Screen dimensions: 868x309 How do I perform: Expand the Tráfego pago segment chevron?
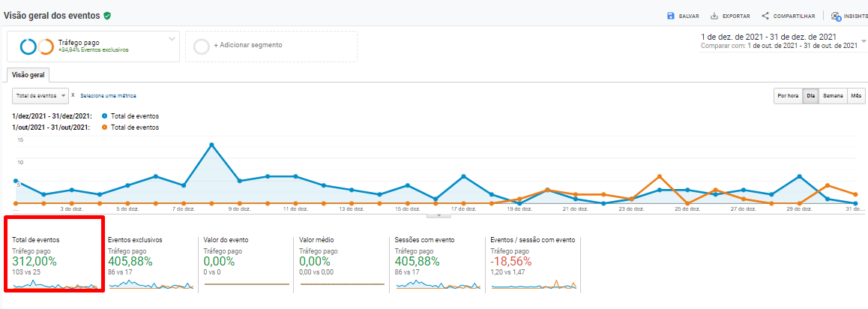pos(172,38)
